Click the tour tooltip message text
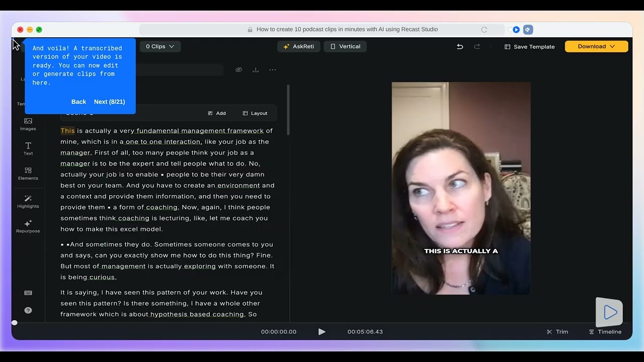This screenshot has height=362, width=644. click(x=77, y=65)
